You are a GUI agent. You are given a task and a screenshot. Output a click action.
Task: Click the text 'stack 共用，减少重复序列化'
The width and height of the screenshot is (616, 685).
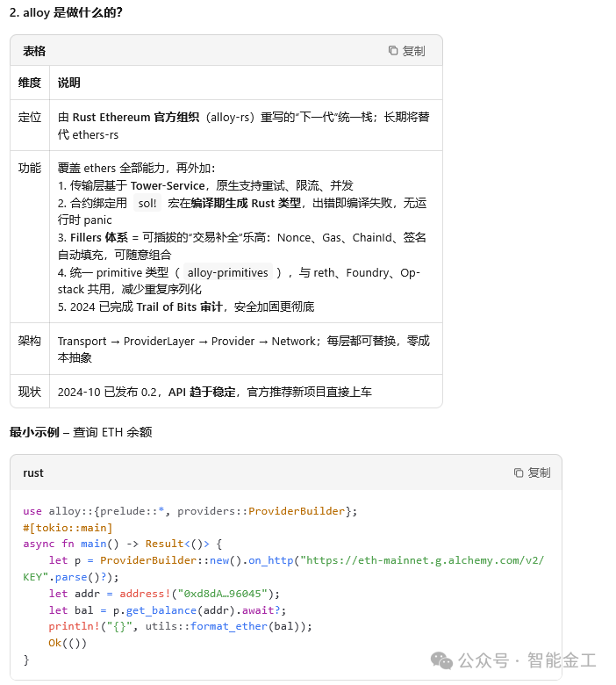click(x=130, y=289)
